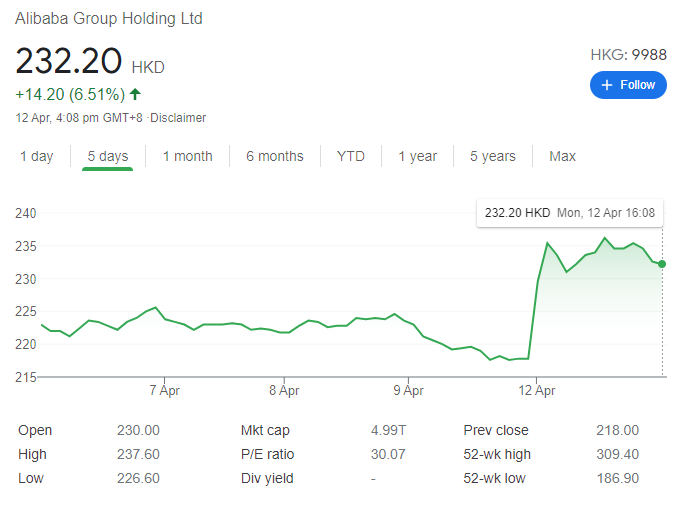Click the Open value 230.00
Screen dimensions: 682x507
pos(138,430)
